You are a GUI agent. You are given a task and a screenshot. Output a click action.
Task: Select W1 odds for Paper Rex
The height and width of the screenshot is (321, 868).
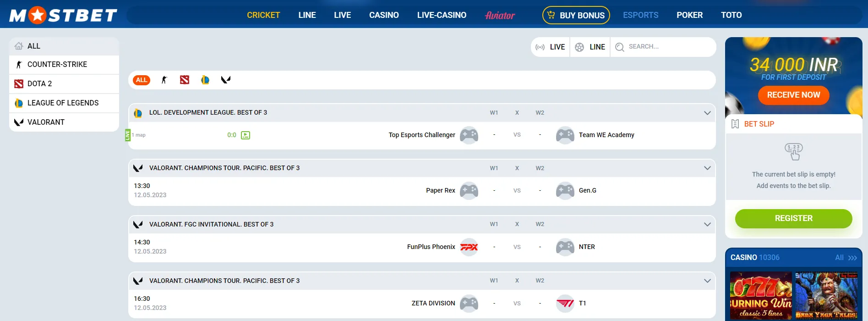pyautogui.click(x=494, y=191)
